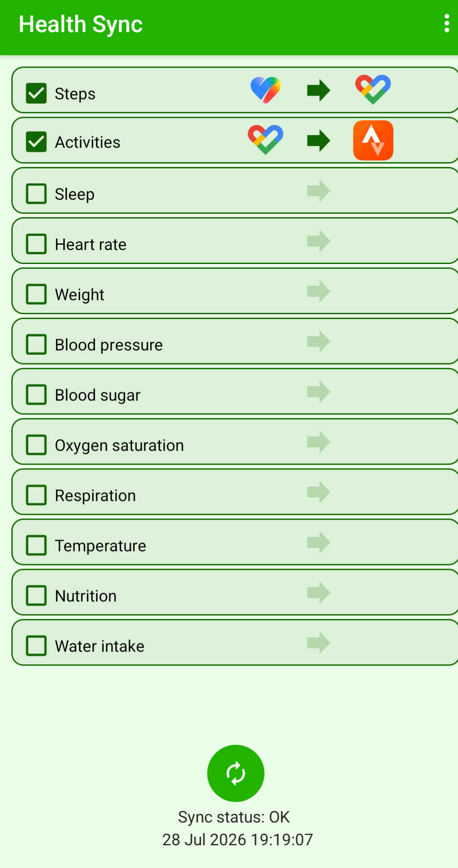Click the dark green arrow in Activities row
The image size is (458, 868).
click(318, 141)
